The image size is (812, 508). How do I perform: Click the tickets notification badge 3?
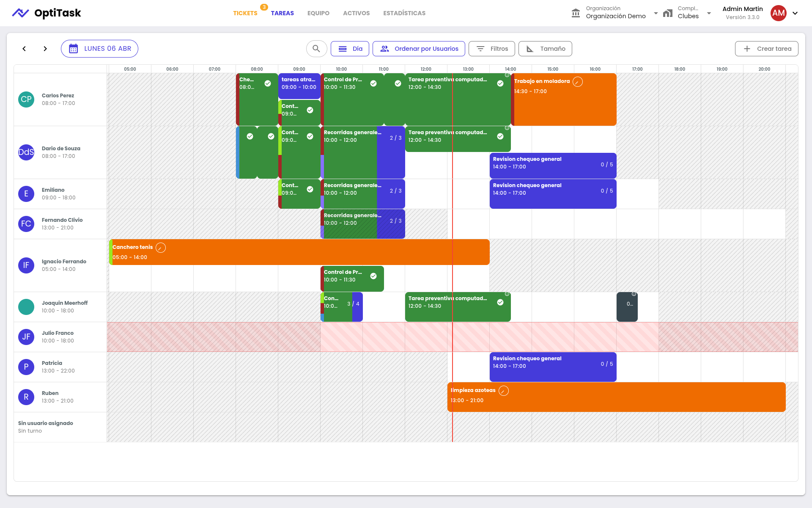click(264, 7)
